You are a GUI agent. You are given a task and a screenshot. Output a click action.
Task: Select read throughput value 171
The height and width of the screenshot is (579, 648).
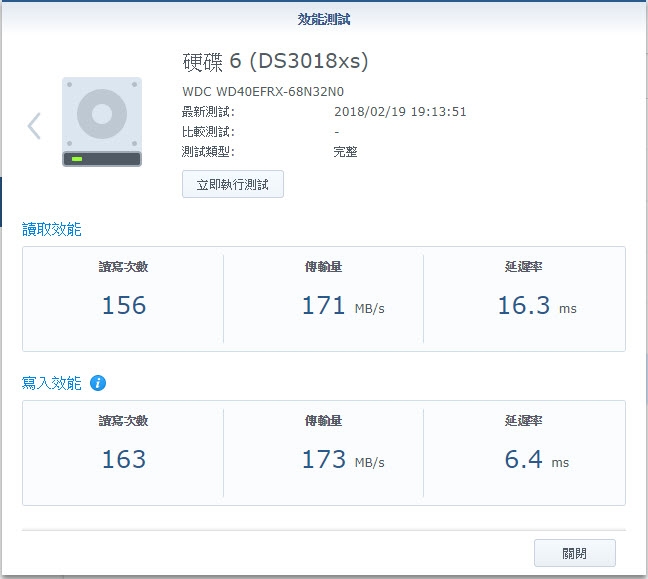tap(323, 305)
